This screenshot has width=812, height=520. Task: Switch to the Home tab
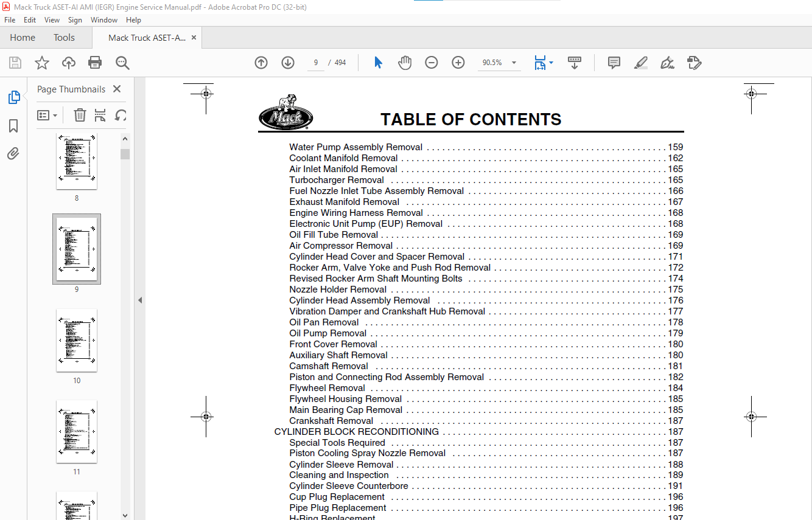click(23, 38)
